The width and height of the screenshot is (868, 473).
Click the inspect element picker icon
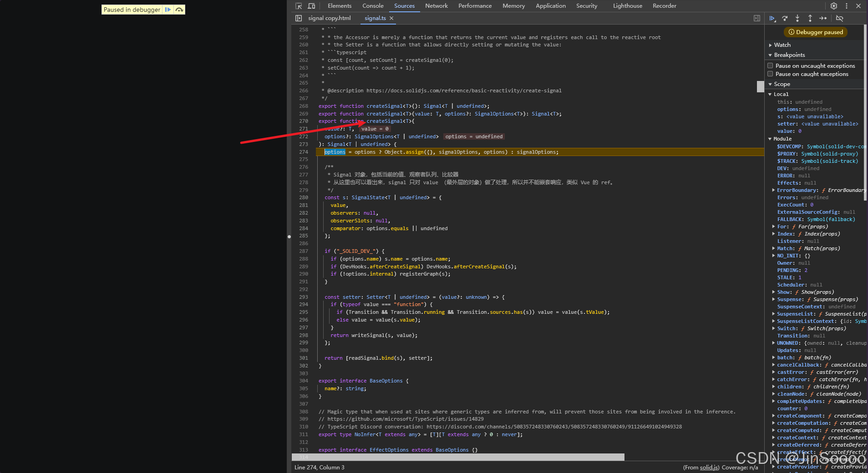pyautogui.click(x=299, y=6)
